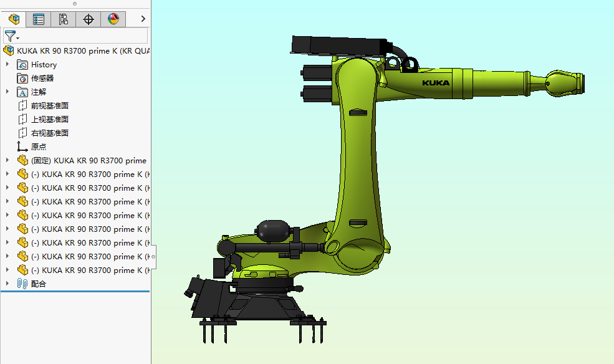Select the 原点 origin label
614x364 pixels.
(x=39, y=146)
